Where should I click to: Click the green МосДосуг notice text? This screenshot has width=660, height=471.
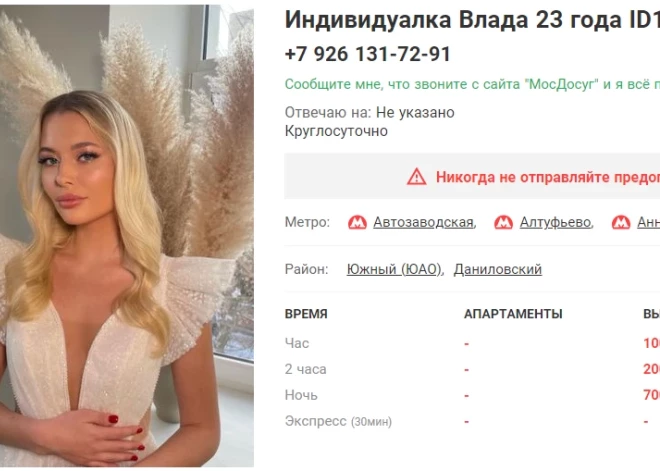click(x=472, y=84)
